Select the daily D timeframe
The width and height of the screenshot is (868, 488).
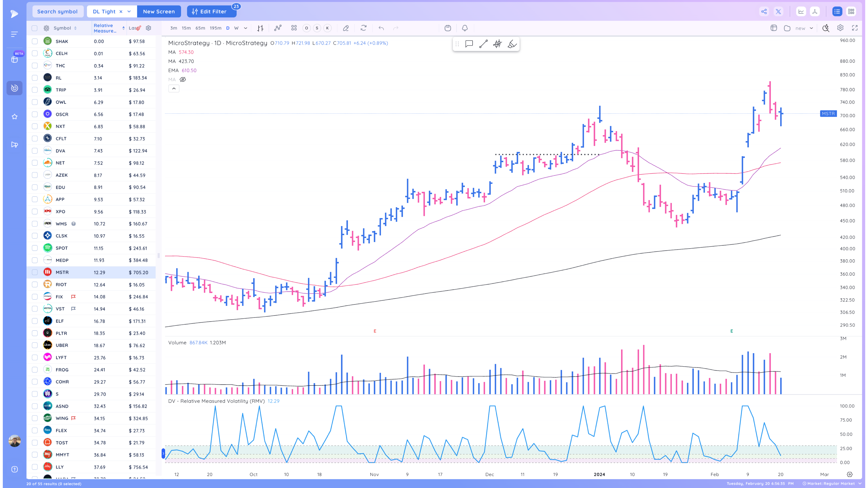pyautogui.click(x=228, y=28)
